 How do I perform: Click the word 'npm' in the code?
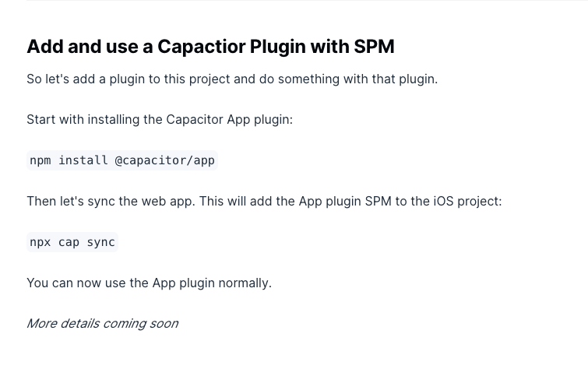click(x=40, y=160)
